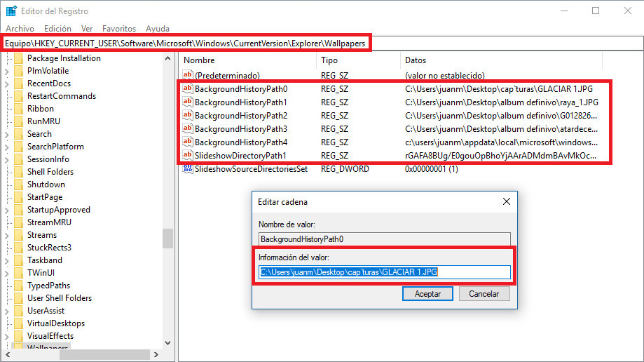Open the Archivo menu
This screenshot has height=362, width=644.
point(20,28)
